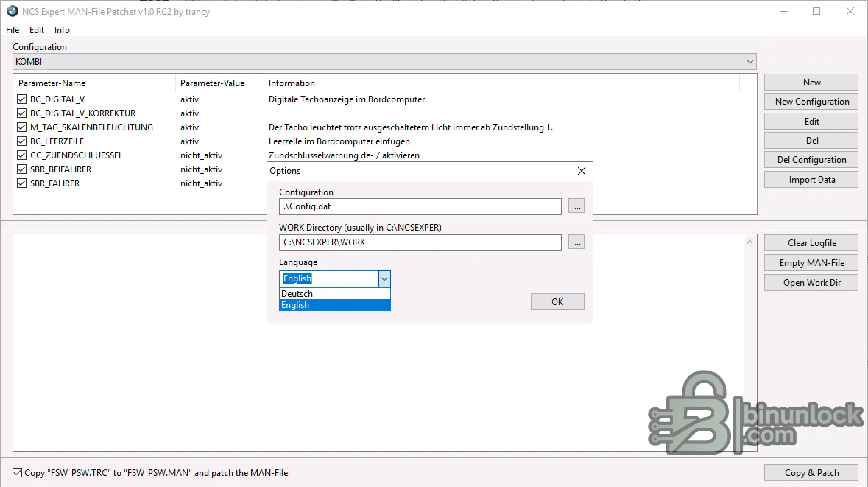Click 'nicht_aktiv' value for SBR_BEIFAHRER
The width and height of the screenshot is (868, 487).
click(x=201, y=169)
